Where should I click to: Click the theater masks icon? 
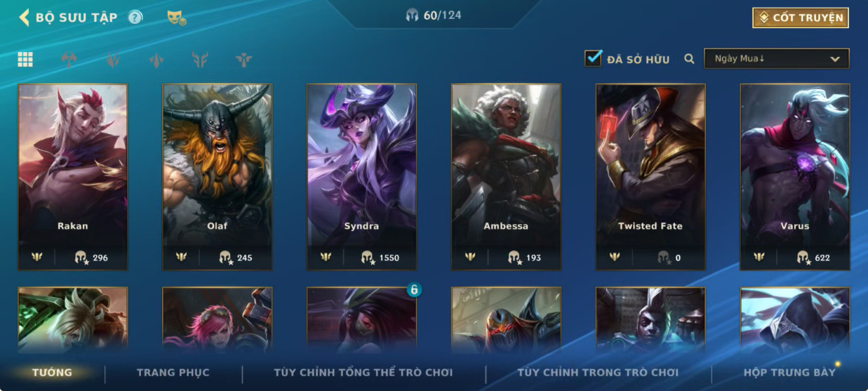click(x=176, y=18)
